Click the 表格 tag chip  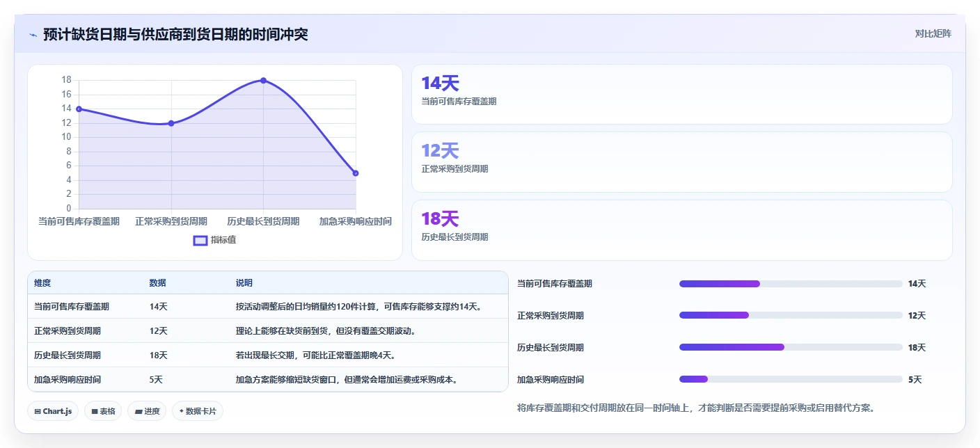[x=103, y=411]
